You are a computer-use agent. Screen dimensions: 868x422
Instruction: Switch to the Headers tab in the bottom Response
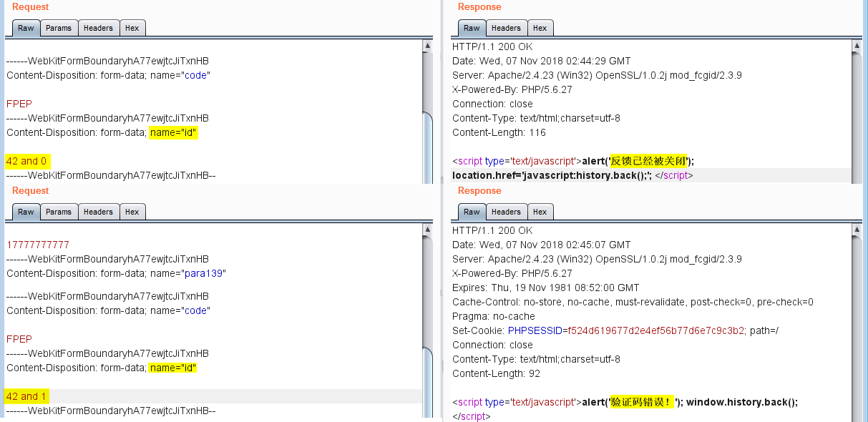coord(506,212)
